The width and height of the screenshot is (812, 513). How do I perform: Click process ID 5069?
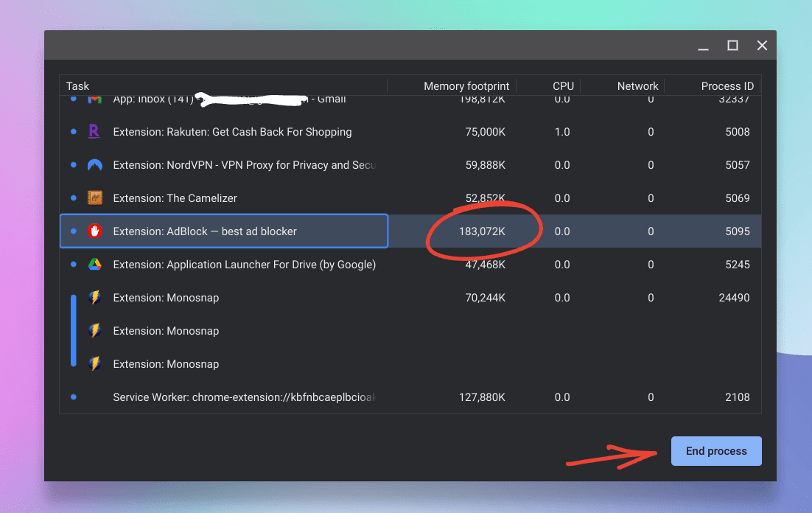tap(738, 198)
